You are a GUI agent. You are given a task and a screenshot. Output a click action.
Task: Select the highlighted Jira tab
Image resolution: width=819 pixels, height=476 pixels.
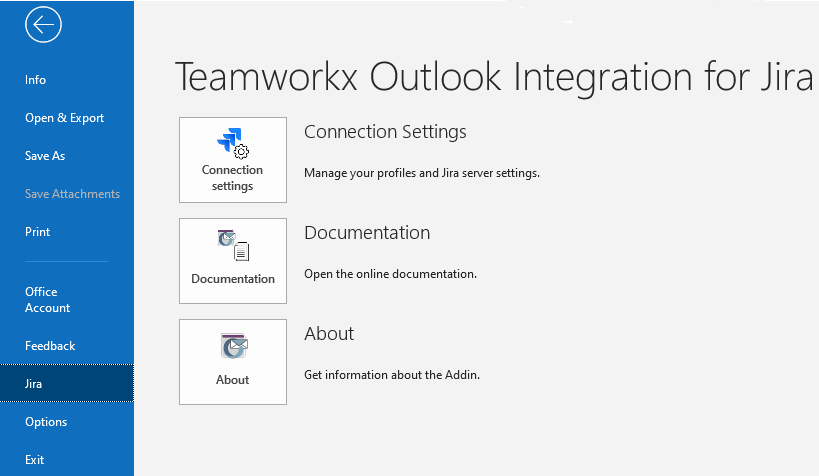tap(34, 384)
